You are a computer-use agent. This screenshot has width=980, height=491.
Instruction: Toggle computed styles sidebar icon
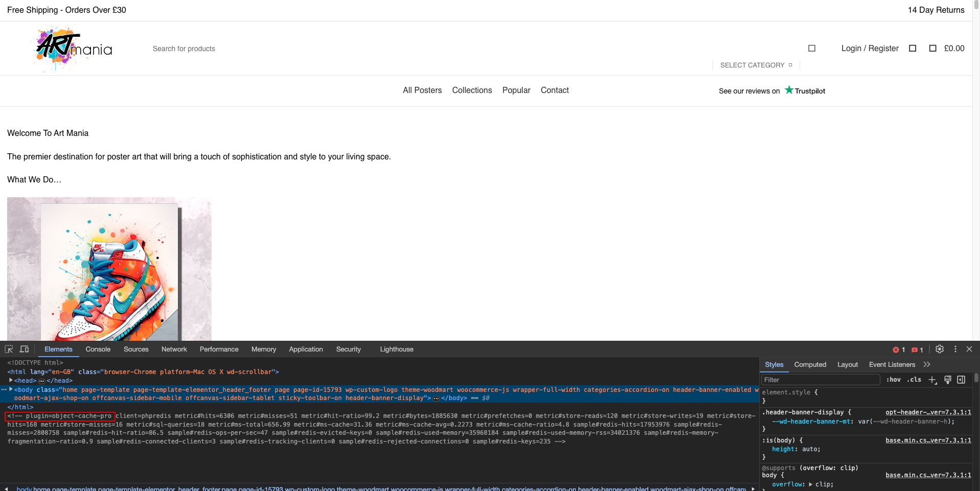pos(961,380)
